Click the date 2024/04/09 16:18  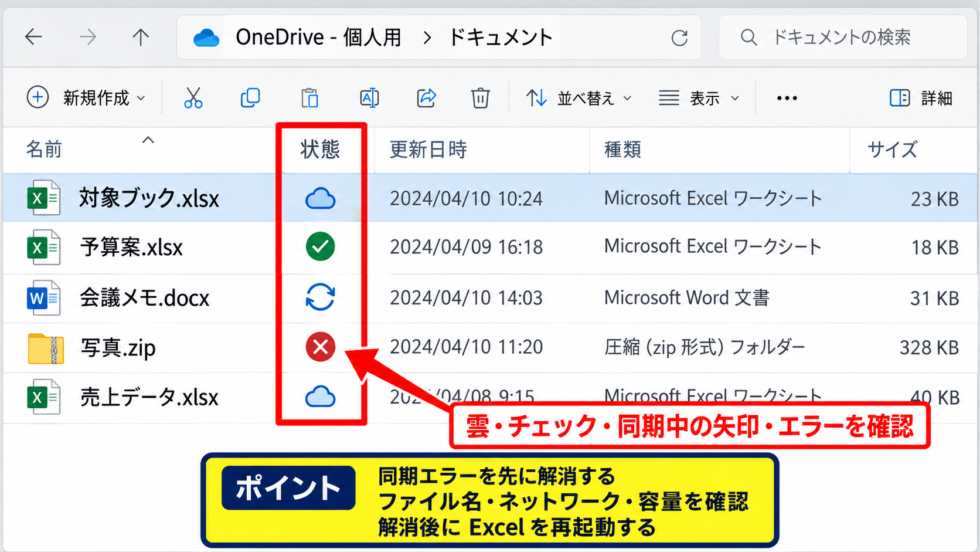467,247
